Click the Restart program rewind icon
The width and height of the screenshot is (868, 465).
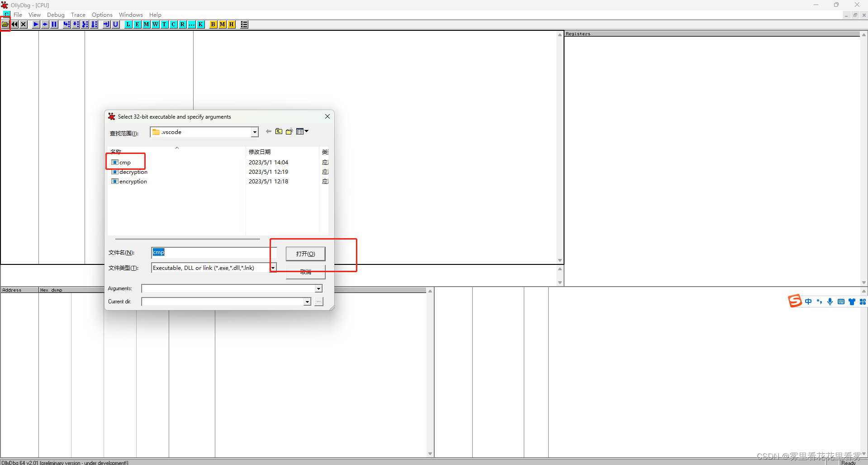pyautogui.click(x=14, y=24)
